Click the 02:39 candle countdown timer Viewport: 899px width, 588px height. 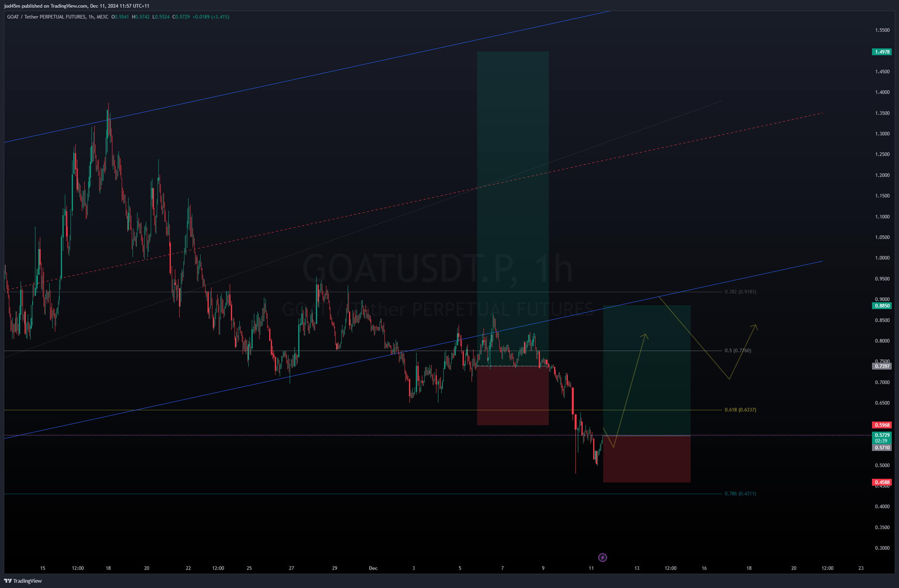pyautogui.click(x=881, y=441)
